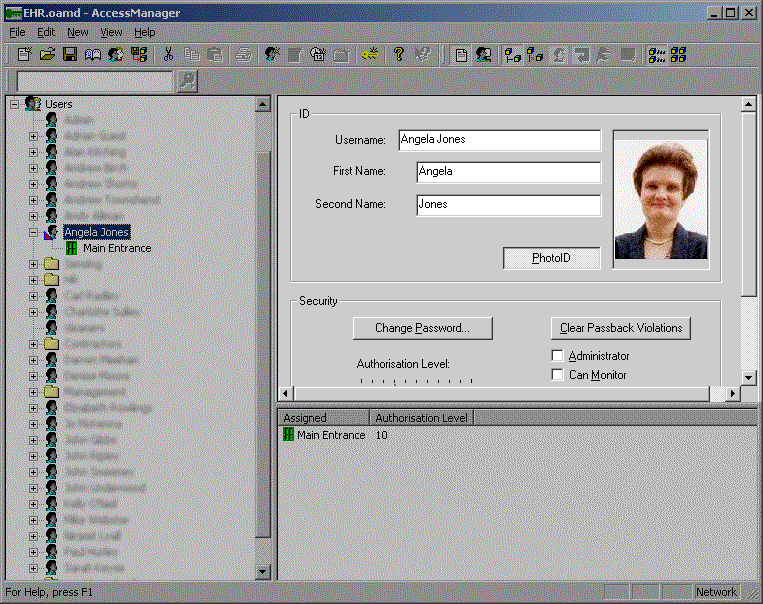Collapse the Angela Jones tree node

pyautogui.click(x=33, y=232)
